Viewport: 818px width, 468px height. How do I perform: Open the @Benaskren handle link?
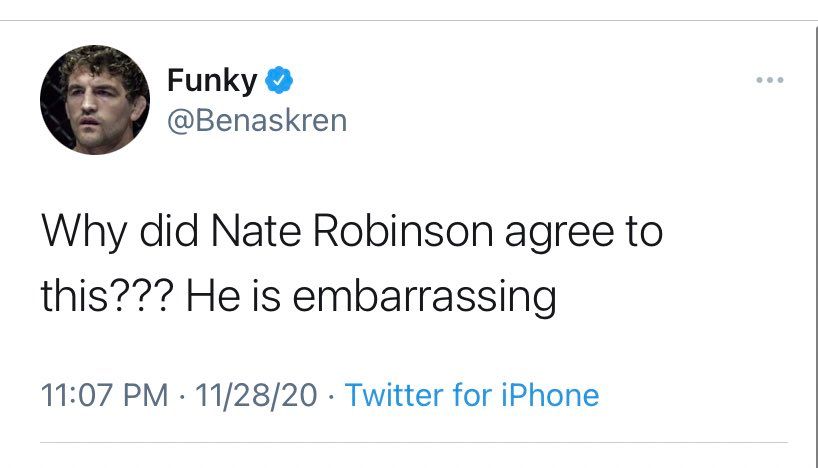tap(256, 120)
